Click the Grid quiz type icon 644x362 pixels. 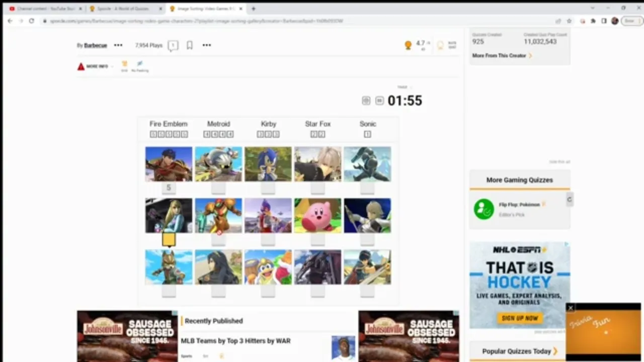[x=124, y=64]
